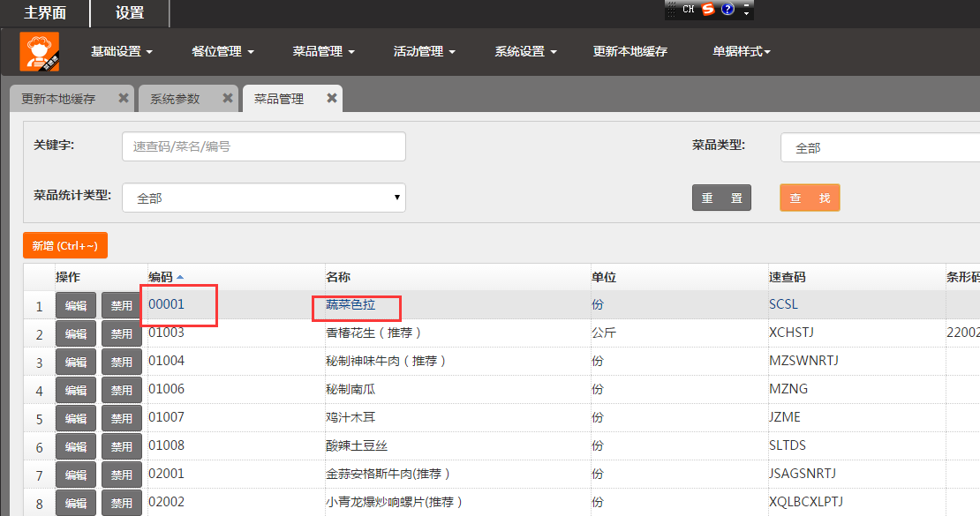Edit the 金蒜安格斯牛肉 row
This screenshot has height=516, width=980.
[x=76, y=475]
